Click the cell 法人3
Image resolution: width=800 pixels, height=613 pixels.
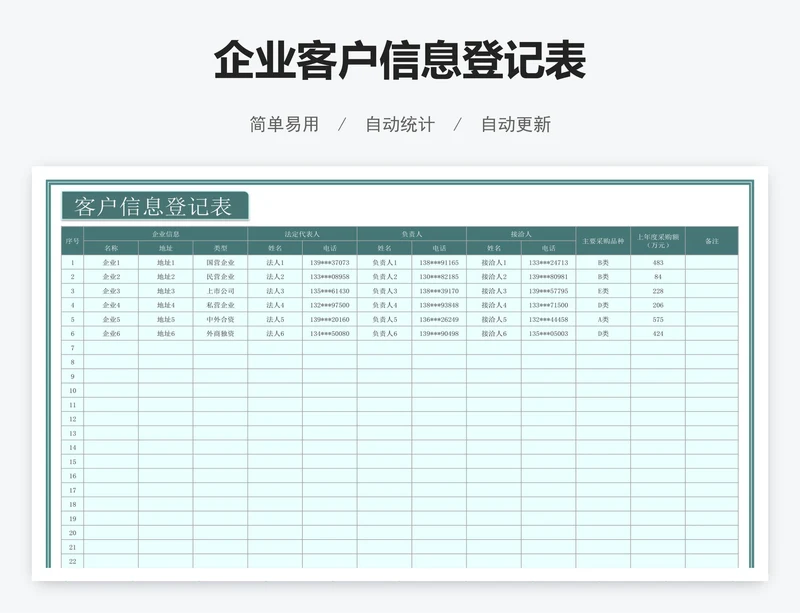click(275, 291)
